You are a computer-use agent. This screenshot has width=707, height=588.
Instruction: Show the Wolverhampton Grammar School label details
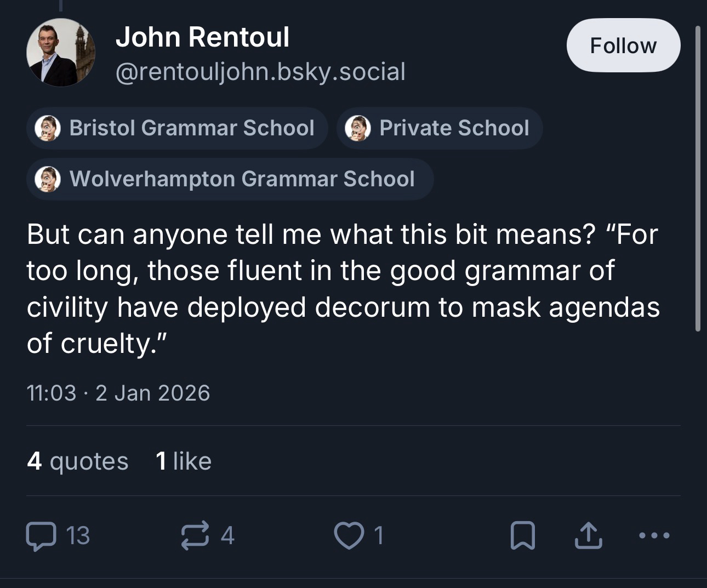point(242,179)
